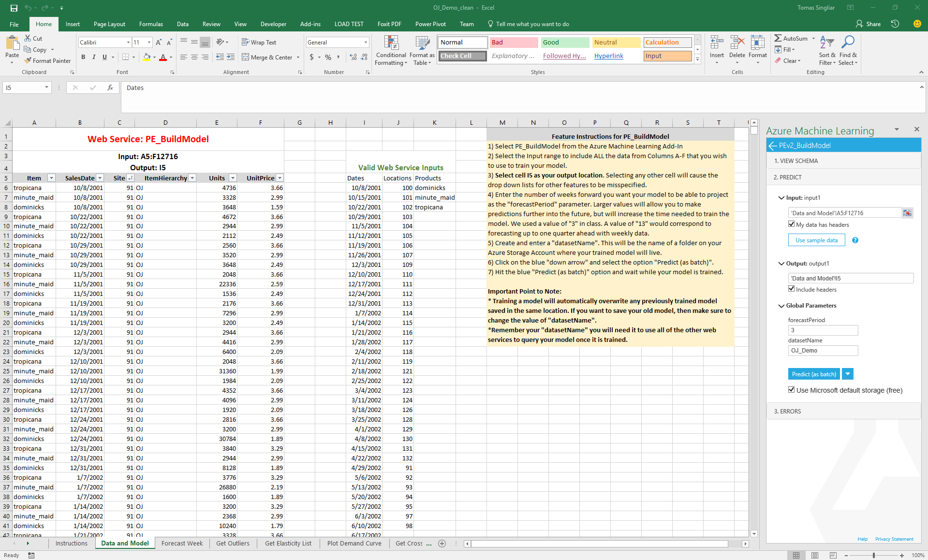Click Wrap Text
The height and width of the screenshot is (560, 928).
point(259,43)
